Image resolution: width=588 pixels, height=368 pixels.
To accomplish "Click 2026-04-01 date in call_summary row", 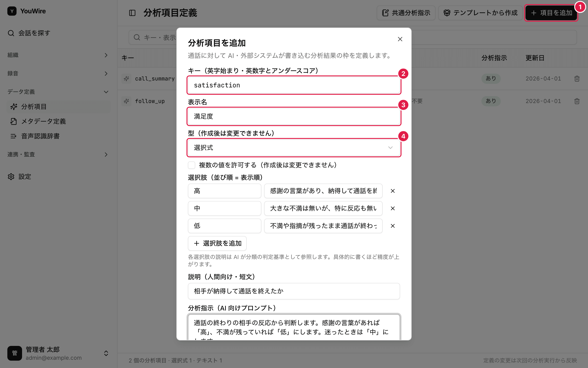I will [543, 79].
